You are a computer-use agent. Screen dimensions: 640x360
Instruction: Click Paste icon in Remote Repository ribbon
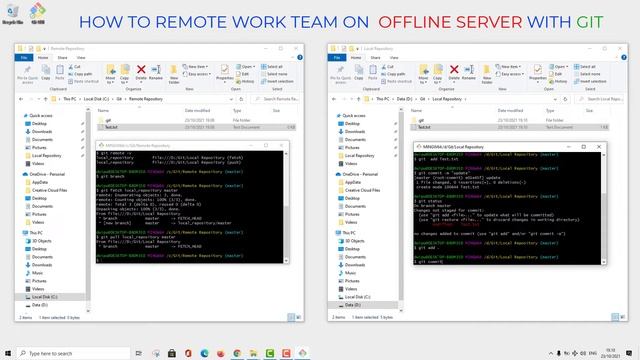click(60, 72)
